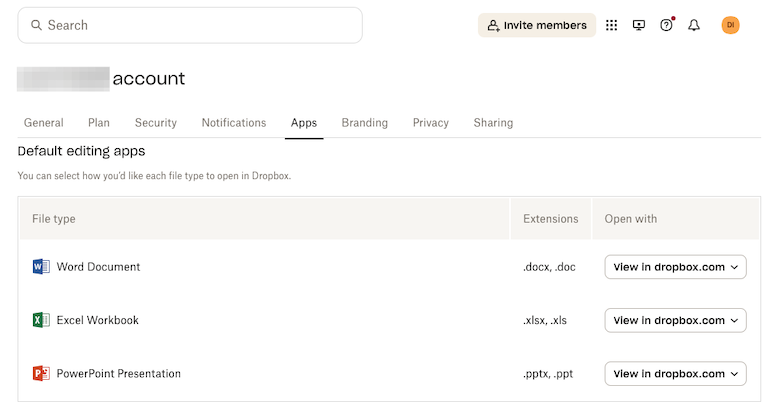Click the screen monitor icon in header
765x408 pixels.
tap(639, 25)
